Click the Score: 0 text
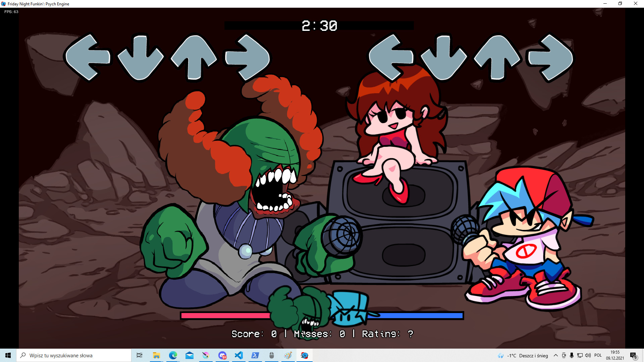 tap(254, 334)
